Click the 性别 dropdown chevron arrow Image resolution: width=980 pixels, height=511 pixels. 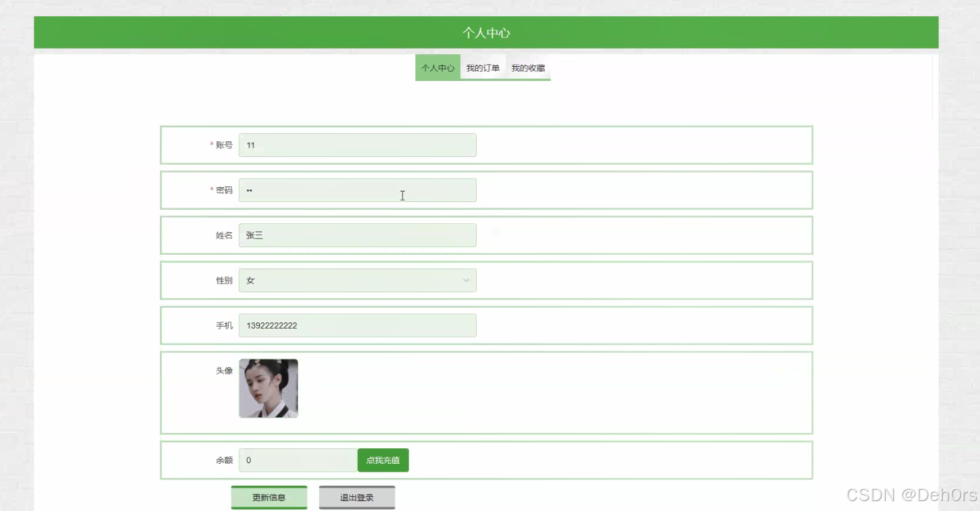coord(466,280)
